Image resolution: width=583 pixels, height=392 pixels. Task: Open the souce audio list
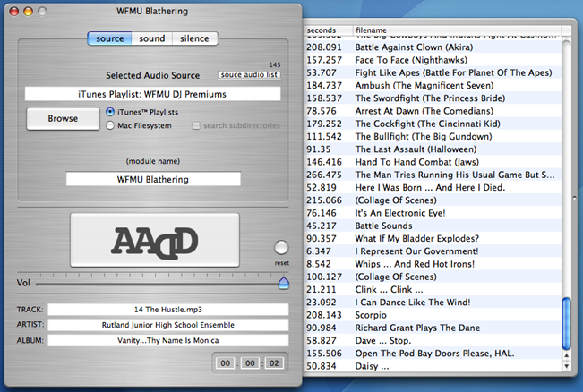coord(249,74)
